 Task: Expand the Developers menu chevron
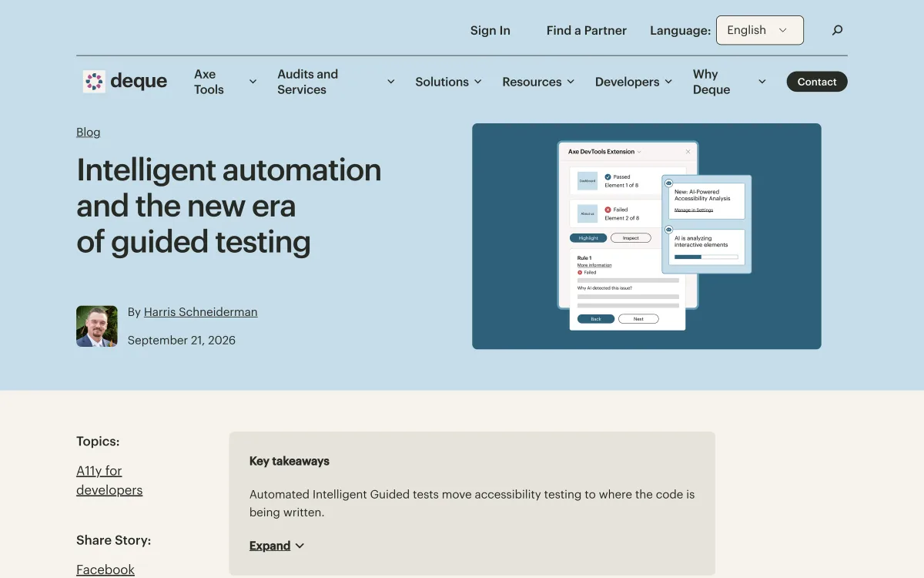pos(668,82)
